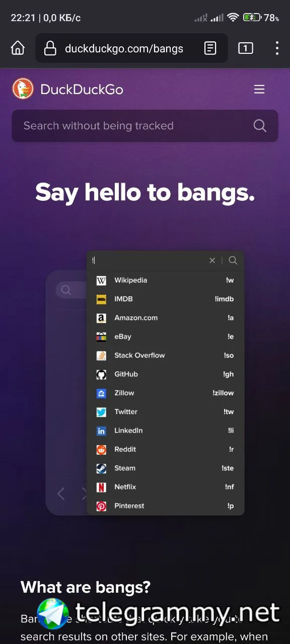Open the tab switcher showing 1 tab
290x644 pixels.
pyautogui.click(x=245, y=48)
